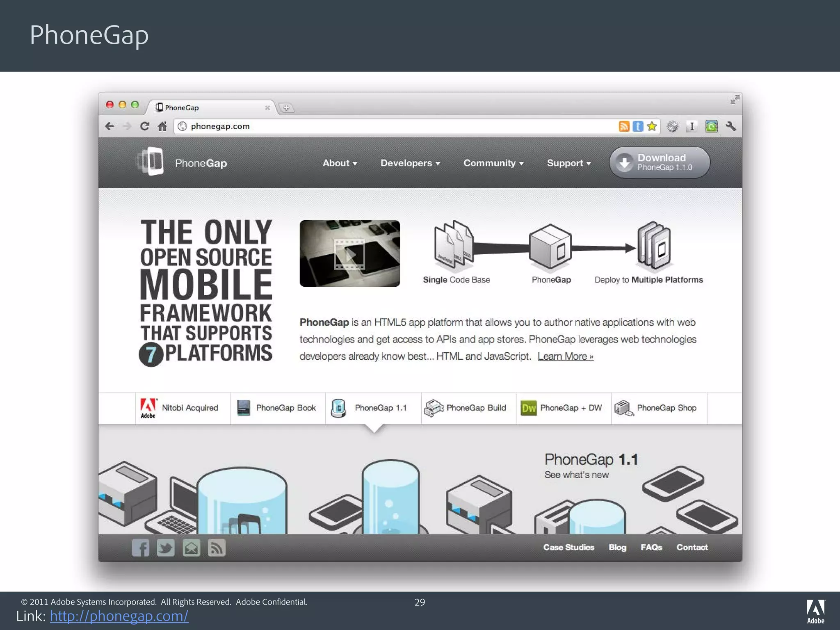Play the PhoneGap intro video
The width and height of the screenshot is (840, 630).
pyautogui.click(x=349, y=253)
